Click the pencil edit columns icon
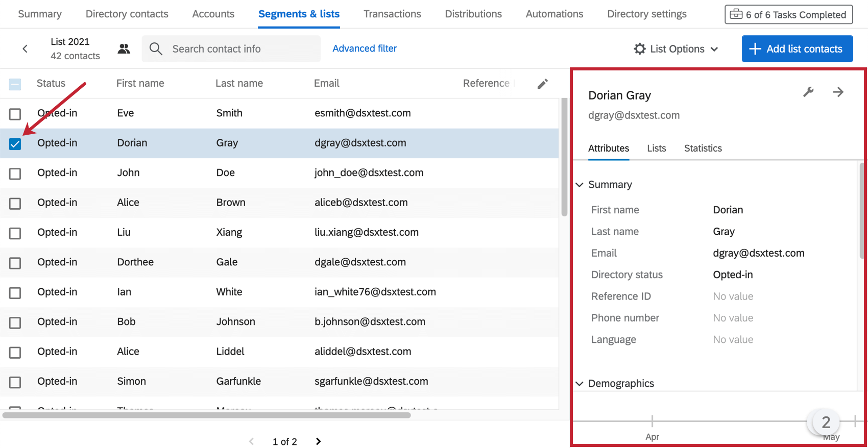Screen dimensions: 868x448 pyautogui.click(x=542, y=84)
